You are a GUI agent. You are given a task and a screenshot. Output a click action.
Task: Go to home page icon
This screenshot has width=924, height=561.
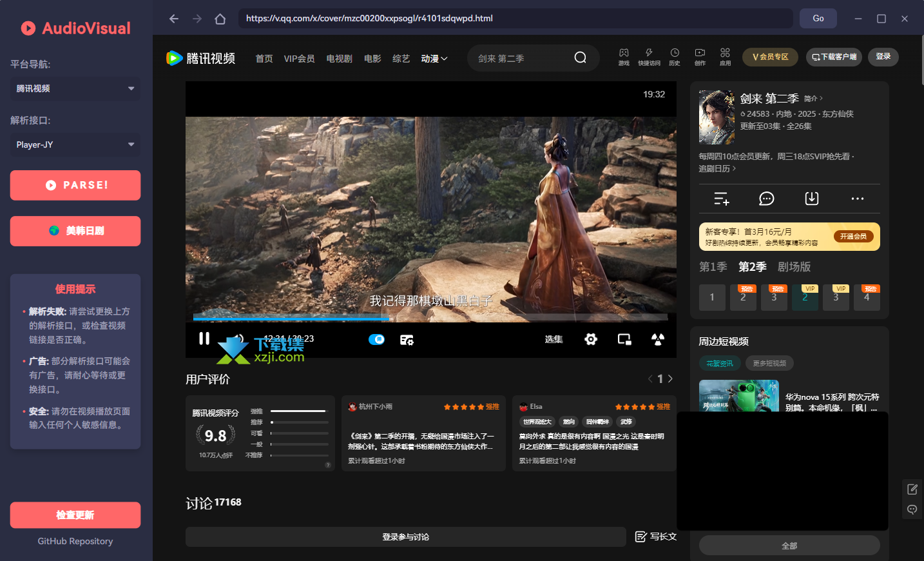220,19
